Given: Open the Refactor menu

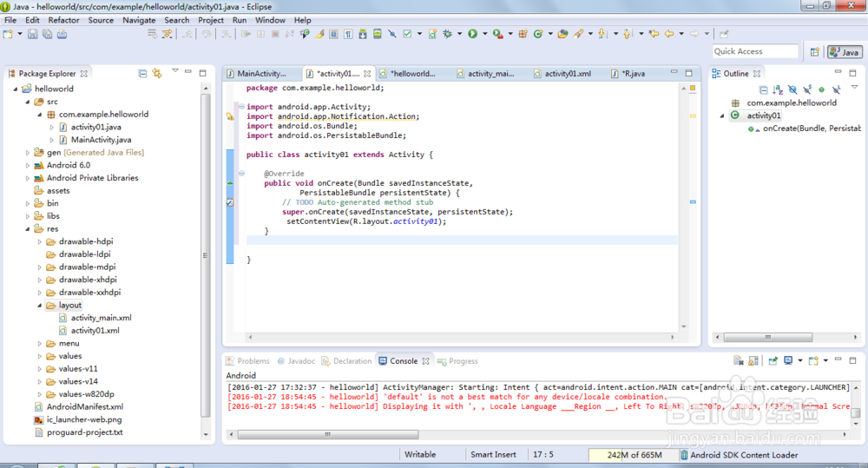Looking at the screenshot, I should pos(63,20).
